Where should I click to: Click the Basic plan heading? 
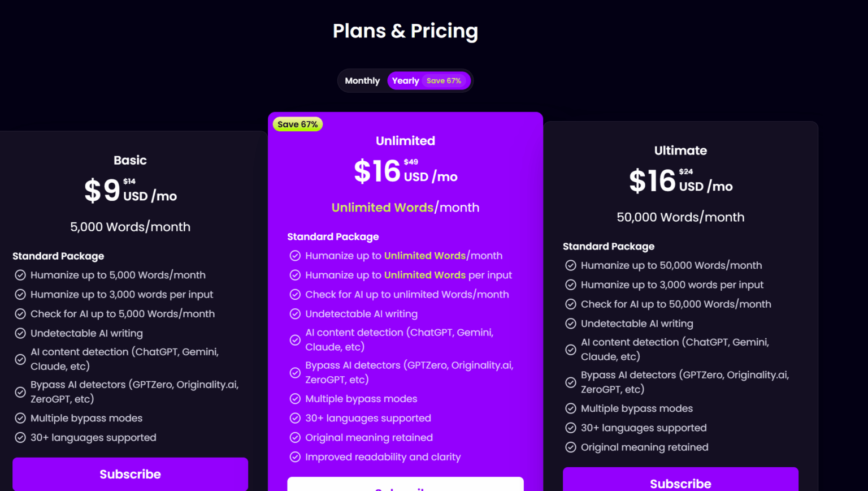click(130, 160)
